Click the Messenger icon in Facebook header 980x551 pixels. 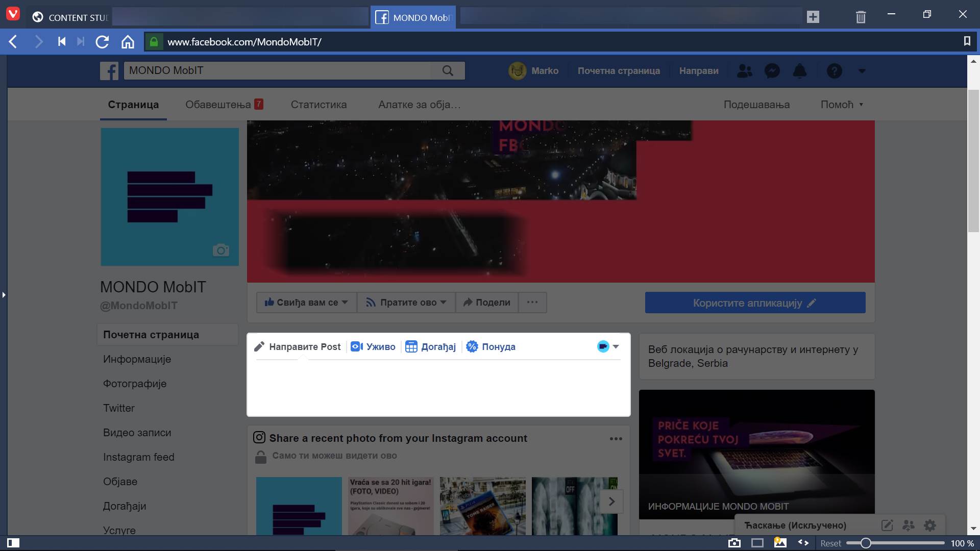click(772, 71)
